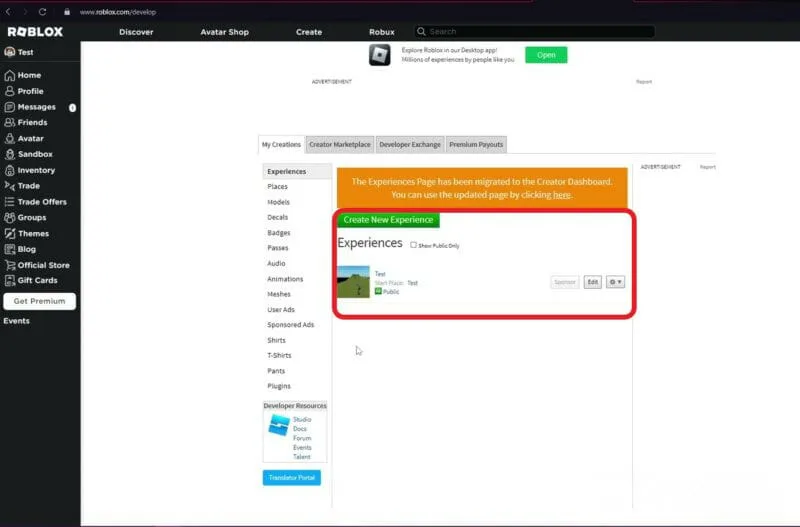Click the Translator Portal button
Screen dimensions: 800x527
[x=292, y=478]
